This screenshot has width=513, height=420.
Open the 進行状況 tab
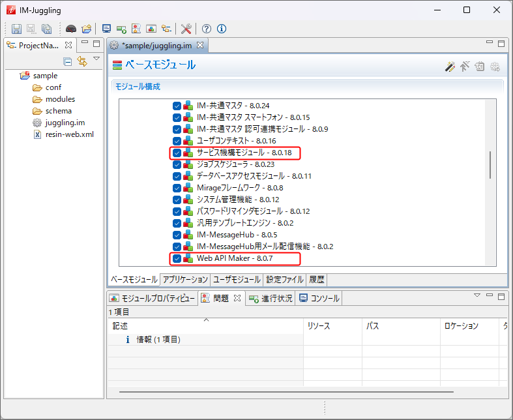[271, 298]
